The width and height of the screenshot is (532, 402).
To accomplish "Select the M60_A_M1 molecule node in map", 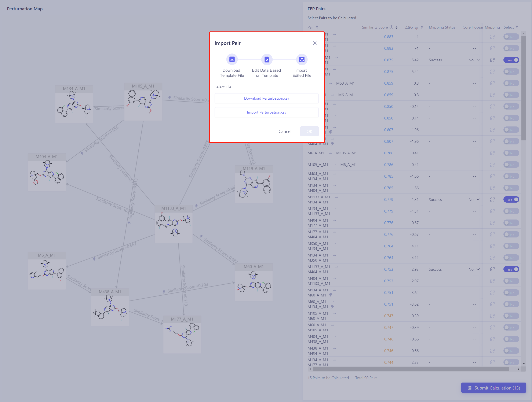I will (254, 282).
